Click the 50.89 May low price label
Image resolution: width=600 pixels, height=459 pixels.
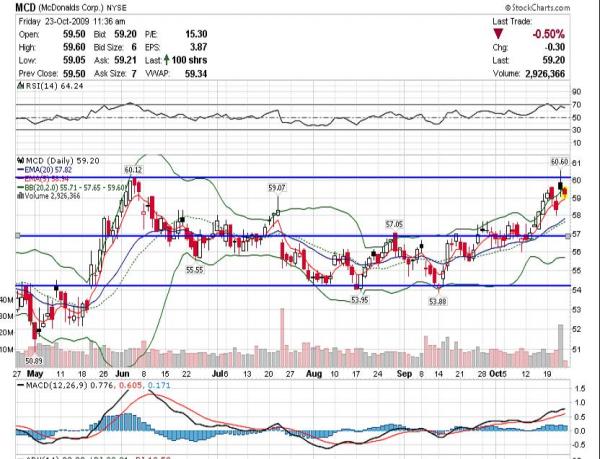[x=34, y=360]
